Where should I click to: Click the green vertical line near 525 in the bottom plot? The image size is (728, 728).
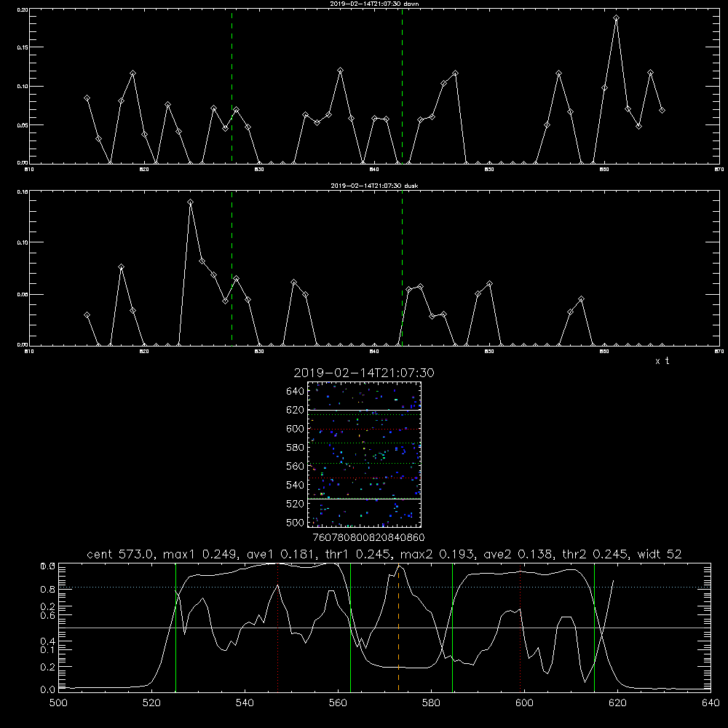click(175, 627)
